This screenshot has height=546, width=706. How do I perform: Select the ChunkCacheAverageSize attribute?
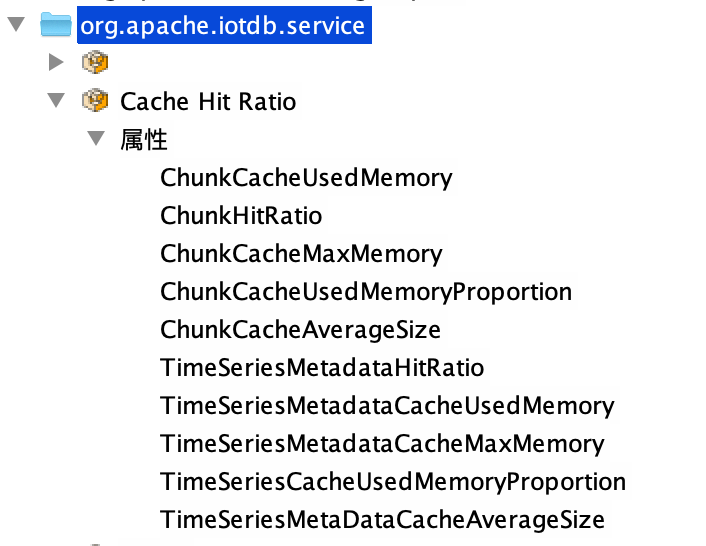[300, 330]
